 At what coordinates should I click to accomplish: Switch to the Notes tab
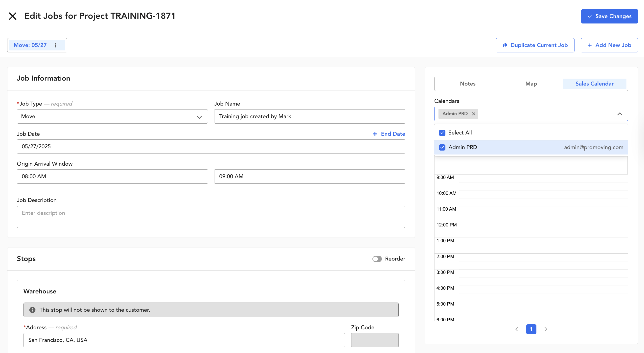tap(467, 84)
